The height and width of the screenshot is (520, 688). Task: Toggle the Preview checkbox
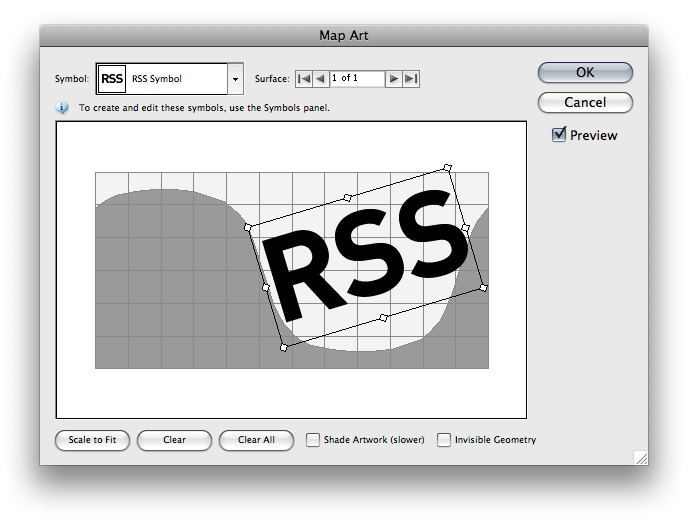[x=559, y=135]
